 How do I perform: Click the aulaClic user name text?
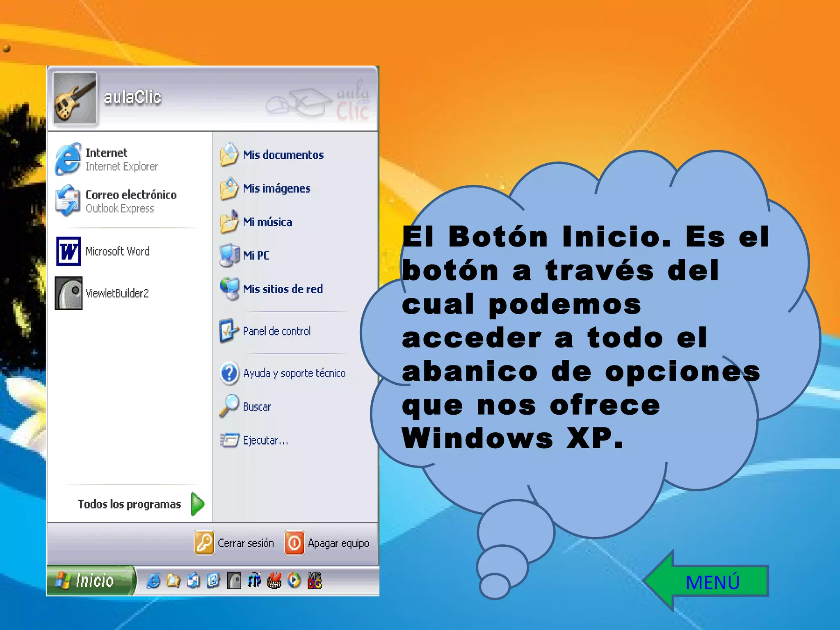click(132, 97)
